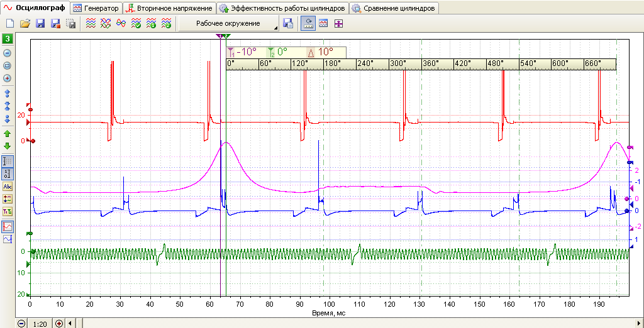Switch to the Генератор tab
The height and width of the screenshot is (328, 644).
tap(96, 8)
